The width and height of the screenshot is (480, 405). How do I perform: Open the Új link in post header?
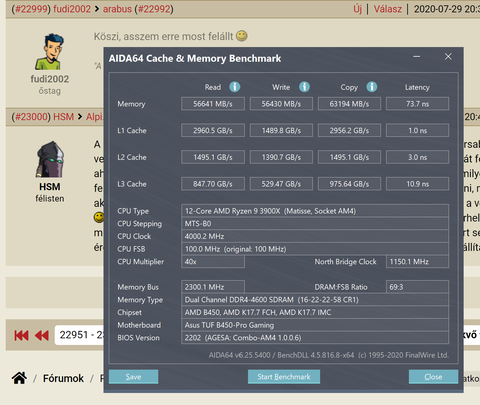click(x=358, y=9)
